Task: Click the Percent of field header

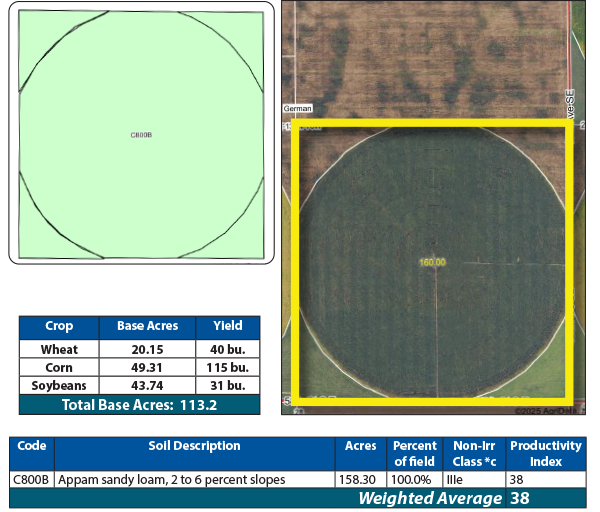Action: tap(414, 453)
